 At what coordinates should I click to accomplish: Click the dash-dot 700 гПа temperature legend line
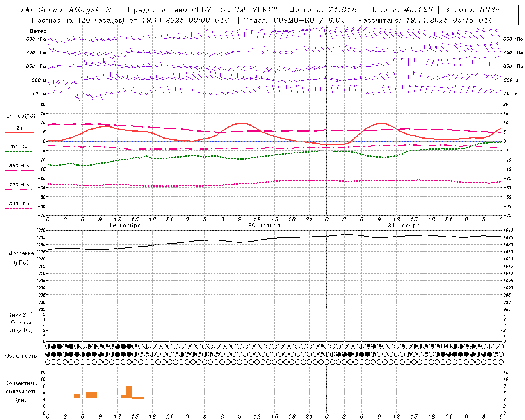[x=18, y=189]
